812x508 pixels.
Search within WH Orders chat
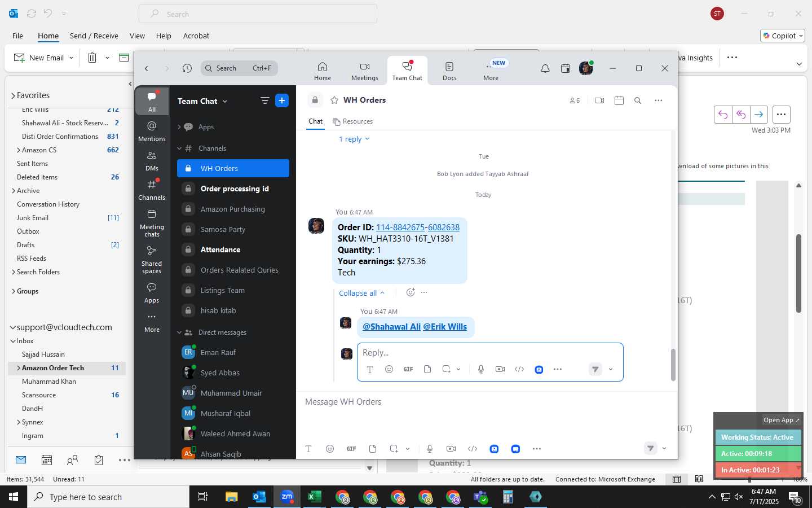pos(638,100)
